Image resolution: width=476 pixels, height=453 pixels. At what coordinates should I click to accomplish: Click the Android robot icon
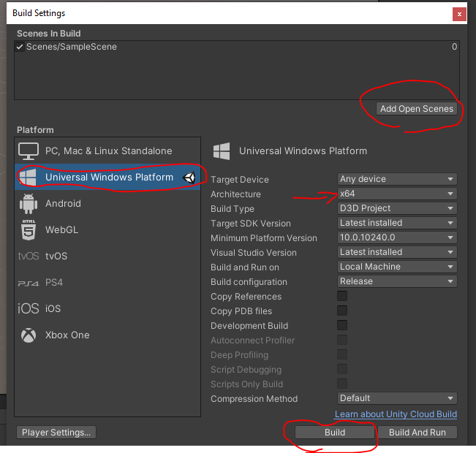pos(29,204)
